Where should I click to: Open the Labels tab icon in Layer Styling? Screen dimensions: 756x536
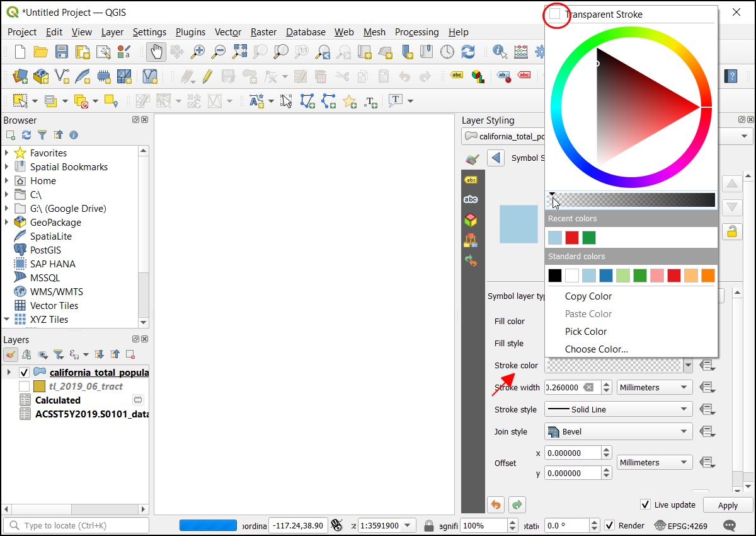pos(471,180)
